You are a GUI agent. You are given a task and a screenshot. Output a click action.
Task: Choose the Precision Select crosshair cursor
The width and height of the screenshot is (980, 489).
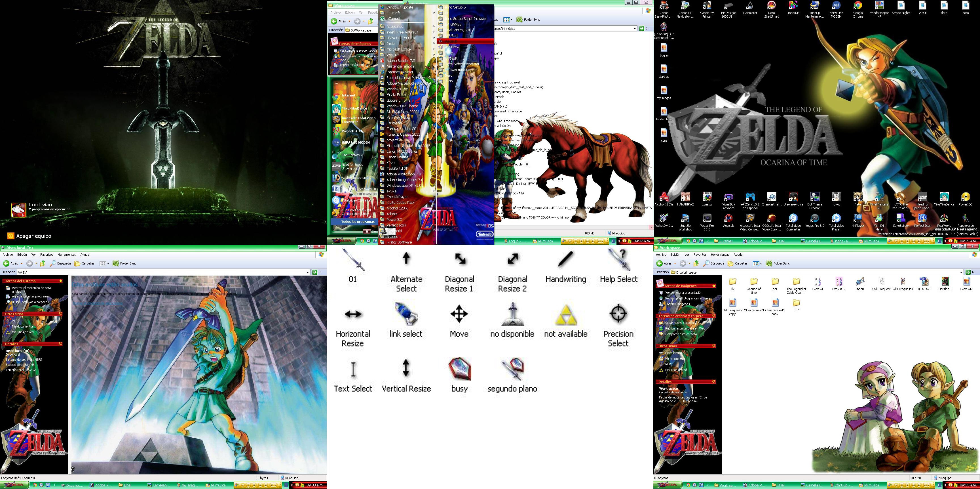tap(618, 324)
